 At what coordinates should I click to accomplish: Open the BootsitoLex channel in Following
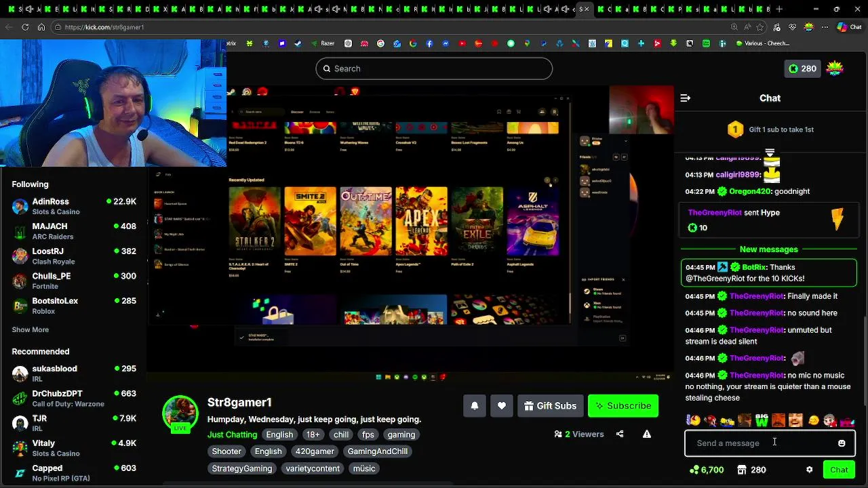[74, 306]
